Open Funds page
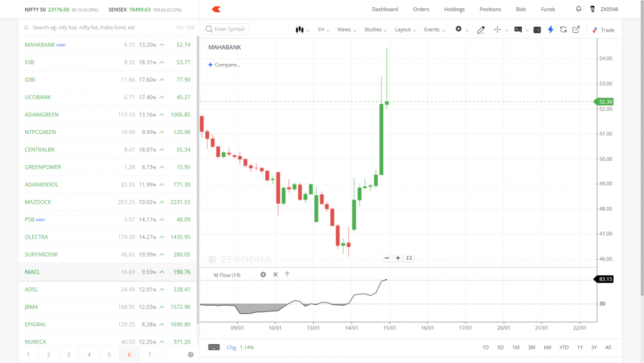The height and width of the screenshot is (363, 644). coord(548,9)
